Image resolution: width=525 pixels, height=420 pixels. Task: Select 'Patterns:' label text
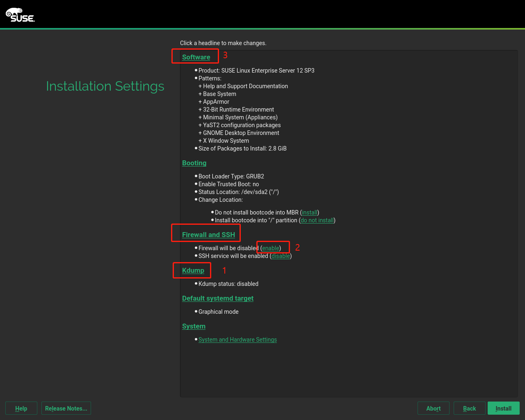click(210, 78)
